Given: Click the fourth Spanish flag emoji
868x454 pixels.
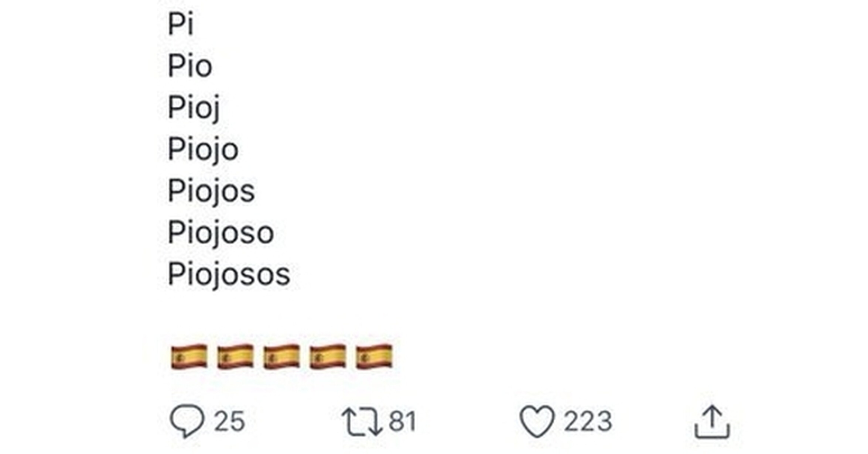Looking at the screenshot, I should pos(328,357).
